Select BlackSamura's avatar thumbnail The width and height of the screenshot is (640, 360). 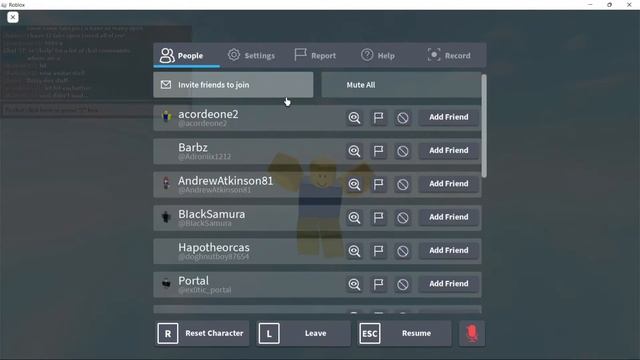[x=166, y=217]
